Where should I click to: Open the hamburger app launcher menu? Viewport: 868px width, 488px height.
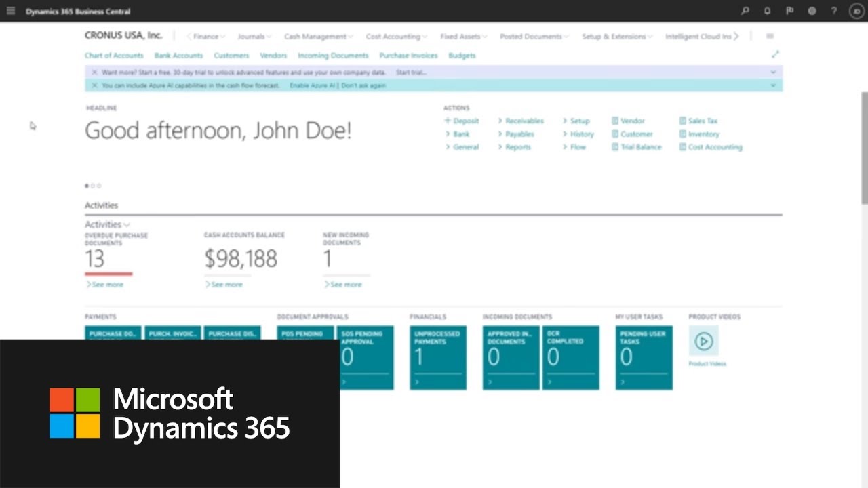11,11
